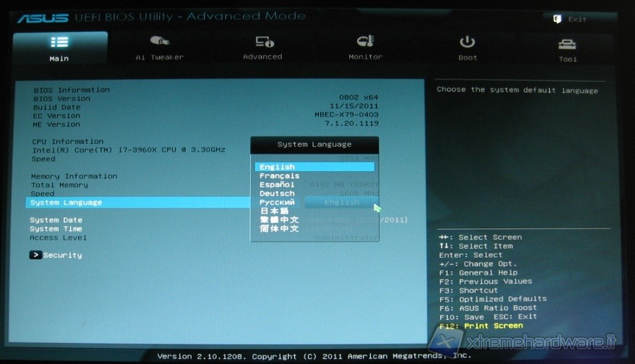Select Français from System Language popup
Viewport: 635px width, 364px height.
(279, 176)
